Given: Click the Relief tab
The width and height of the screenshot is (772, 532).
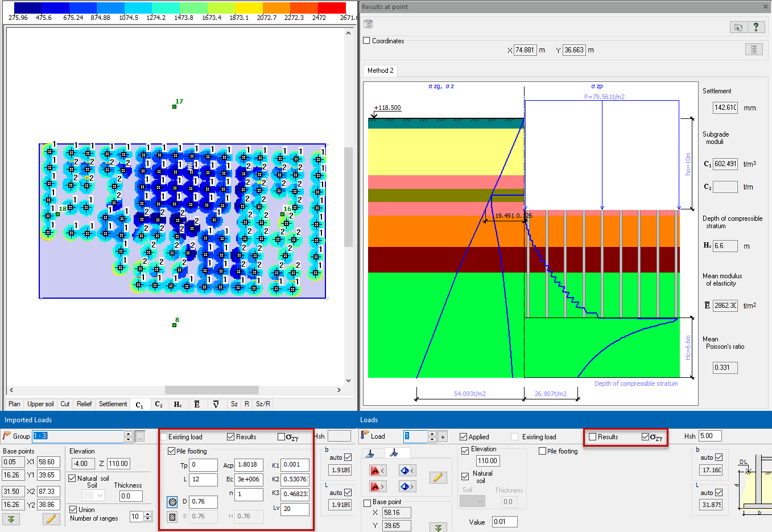Looking at the screenshot, I should pos(84,404).
